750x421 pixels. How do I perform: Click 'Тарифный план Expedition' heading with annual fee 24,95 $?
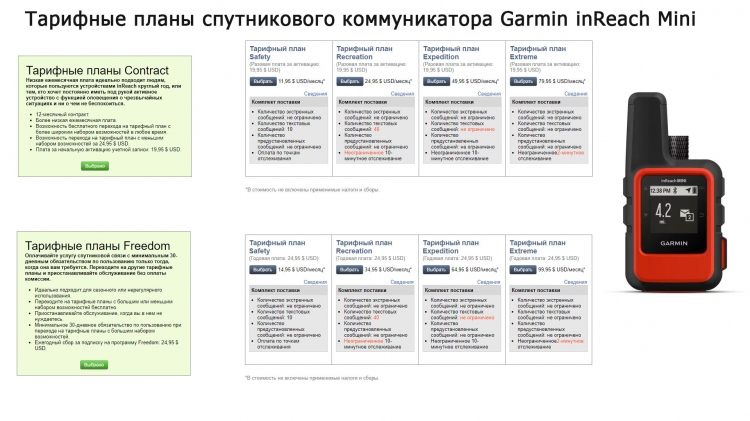(451, 247)
